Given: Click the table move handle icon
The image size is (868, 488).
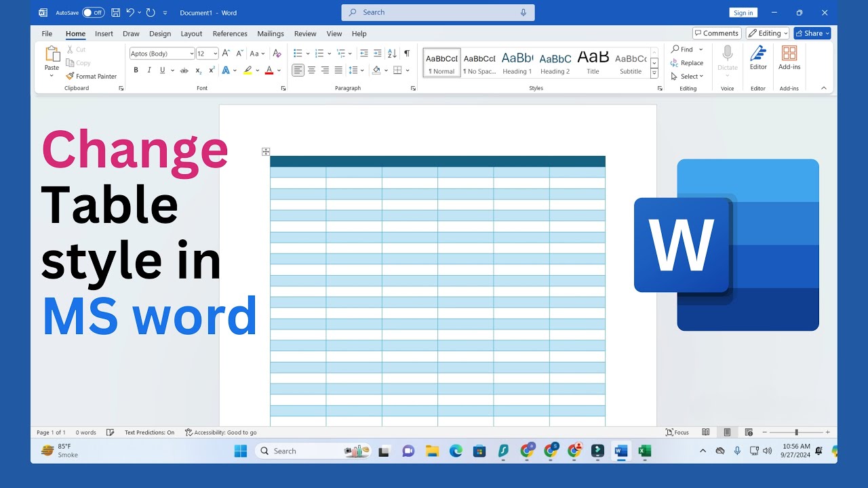Looking at the screenshot, I should [266, 152].
